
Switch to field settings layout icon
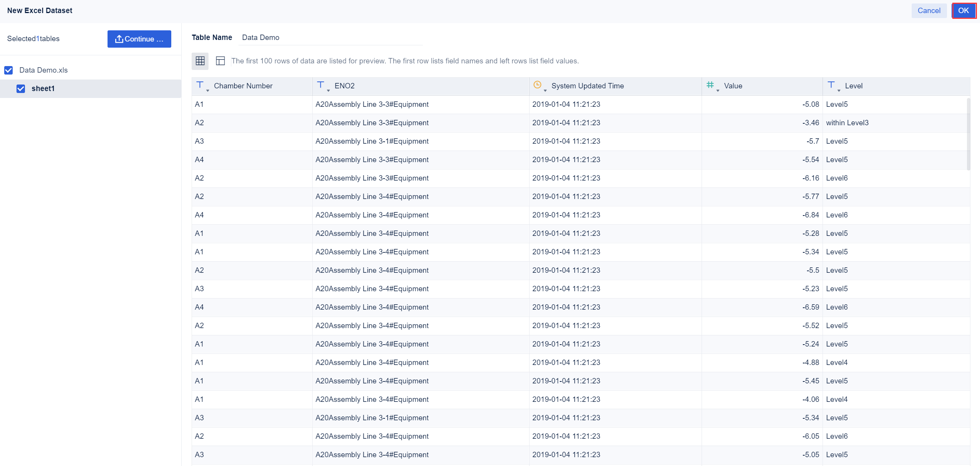click(220, 61)
